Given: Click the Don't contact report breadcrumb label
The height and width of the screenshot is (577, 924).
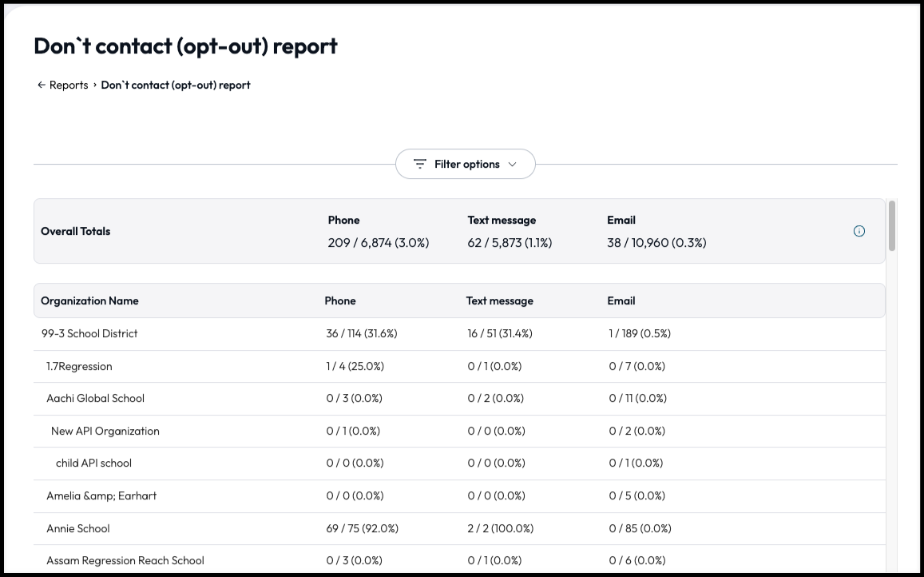Looking at the screenshot, I should [176, 85].
